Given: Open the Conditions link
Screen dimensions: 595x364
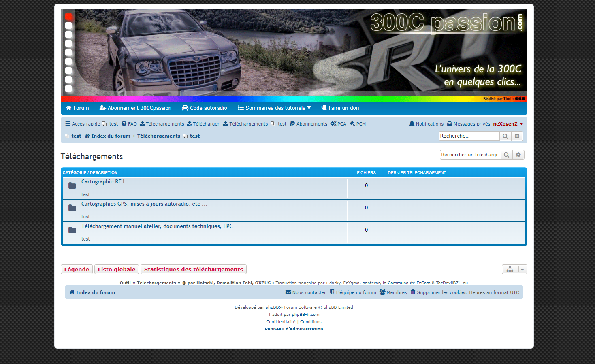Looking at the screenshot, I should pos(311,322).
